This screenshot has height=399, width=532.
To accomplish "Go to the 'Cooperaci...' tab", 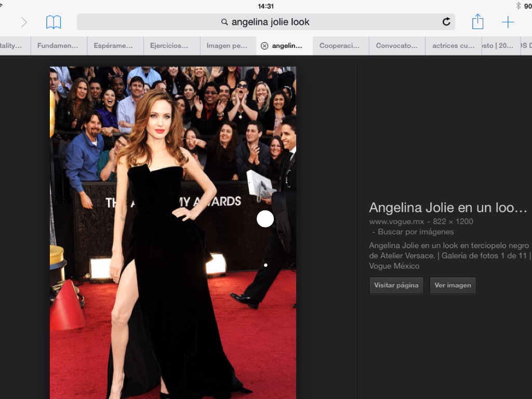I will pos(339,46).
